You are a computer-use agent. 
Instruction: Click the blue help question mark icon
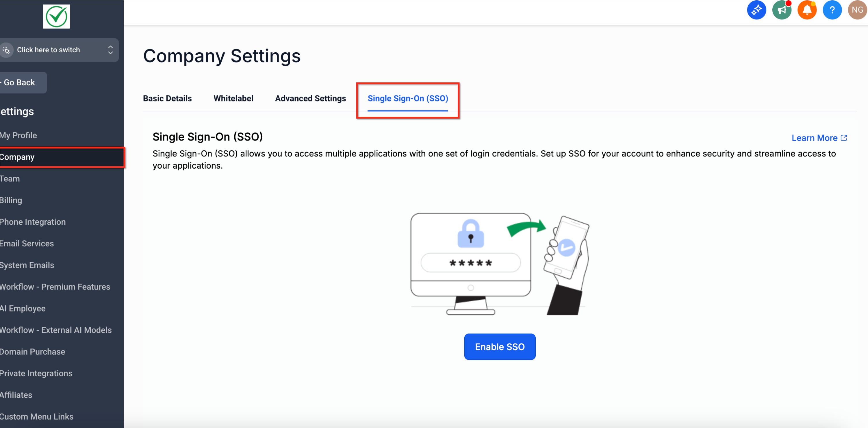click(x=832, y=10)
